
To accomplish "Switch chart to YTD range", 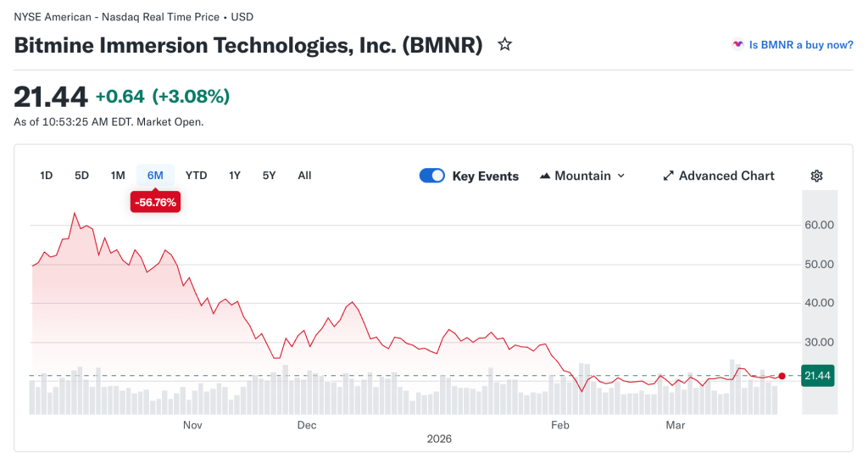I will tap(196, 176).
